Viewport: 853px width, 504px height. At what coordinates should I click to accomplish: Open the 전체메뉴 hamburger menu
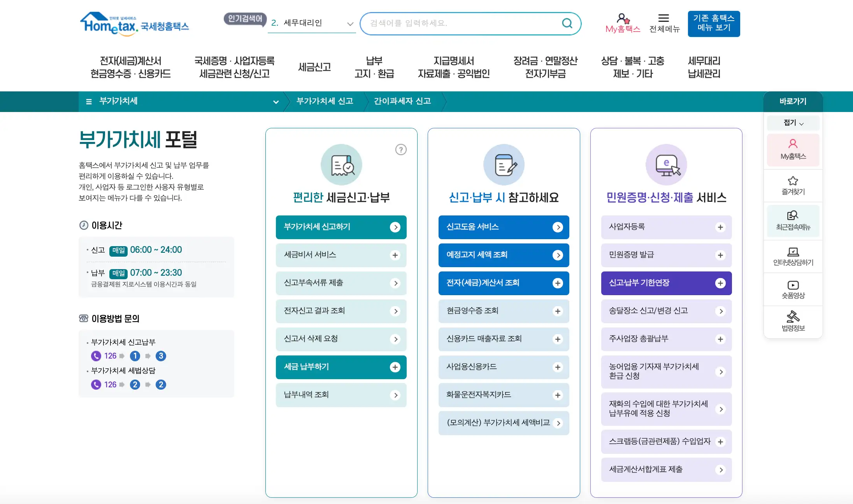pyautogui.click(x=664, y=23)
